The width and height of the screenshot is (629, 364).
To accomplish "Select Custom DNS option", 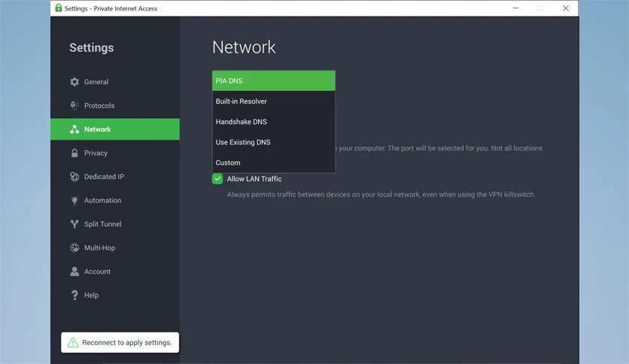I will (x=274, y=162).
